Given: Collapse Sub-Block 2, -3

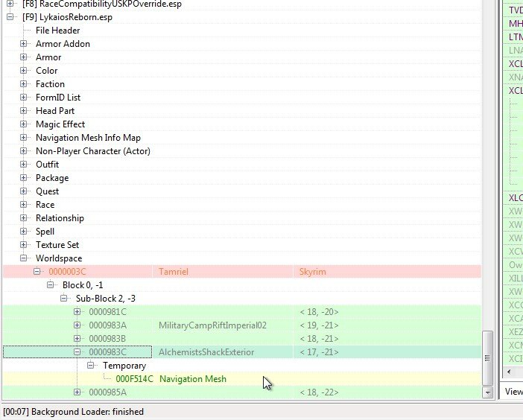Looking at the screenshot, I should tap(64, 299).
